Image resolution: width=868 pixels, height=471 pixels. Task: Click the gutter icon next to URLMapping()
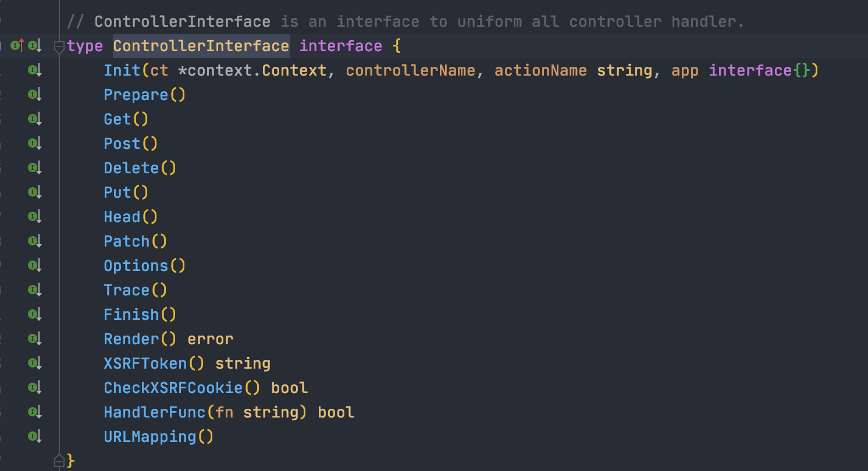[34, 437]
